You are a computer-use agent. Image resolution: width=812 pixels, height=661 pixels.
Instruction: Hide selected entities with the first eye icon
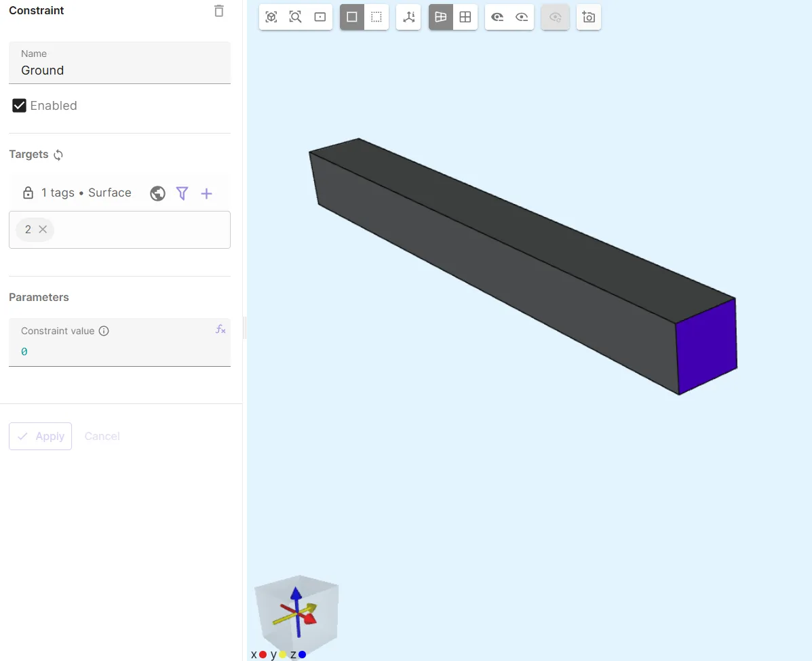tap(497, 18)
